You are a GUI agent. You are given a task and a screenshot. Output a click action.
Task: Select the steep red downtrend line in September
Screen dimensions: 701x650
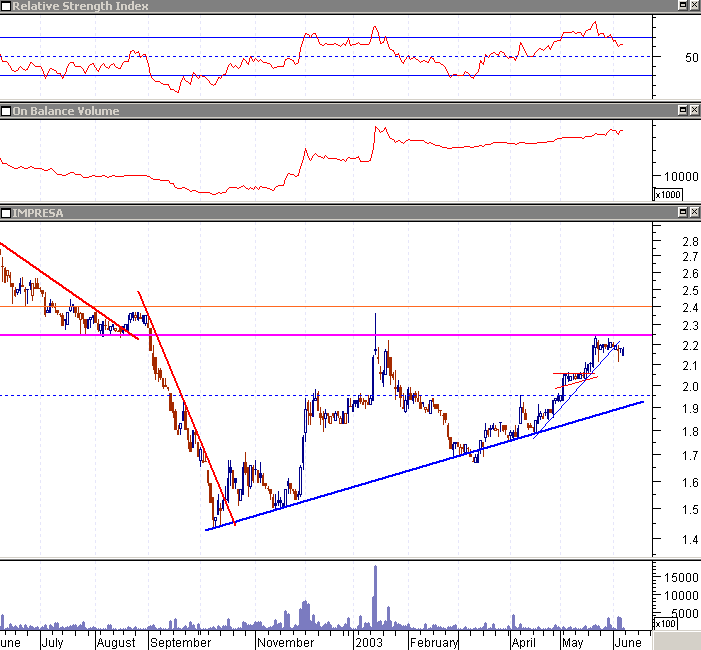coord(186,408)
